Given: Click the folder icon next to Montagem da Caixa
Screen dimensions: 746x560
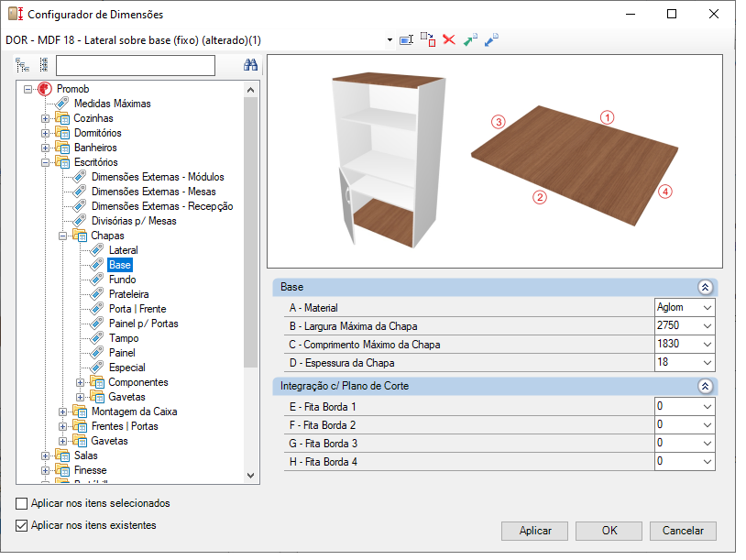Looking at the screenshot, I should coord(80,412).
